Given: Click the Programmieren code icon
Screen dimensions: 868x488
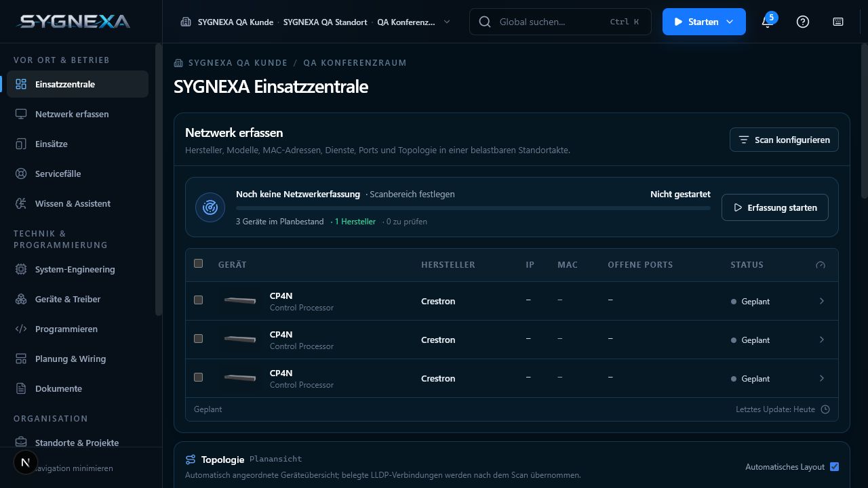Looking at the screenshot, I should pyautogui.click(x=21, y=329).
